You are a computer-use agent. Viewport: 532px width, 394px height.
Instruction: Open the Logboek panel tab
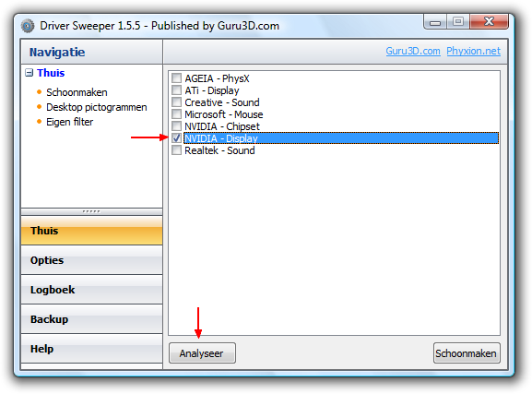(x=91, y=290)
